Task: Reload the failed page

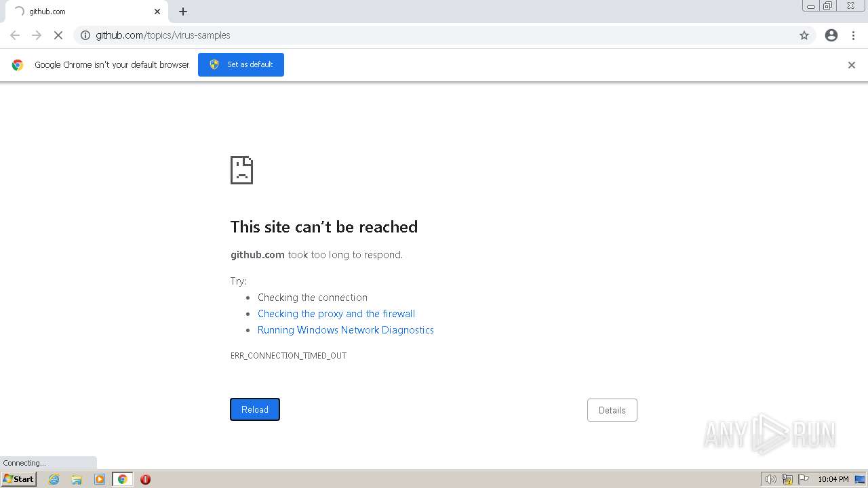Action: point(255,409)
